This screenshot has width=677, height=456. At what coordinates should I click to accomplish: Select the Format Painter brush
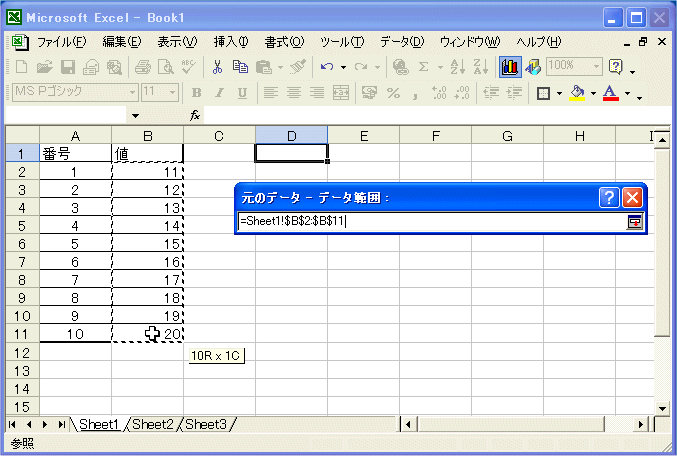pos(298,67)
